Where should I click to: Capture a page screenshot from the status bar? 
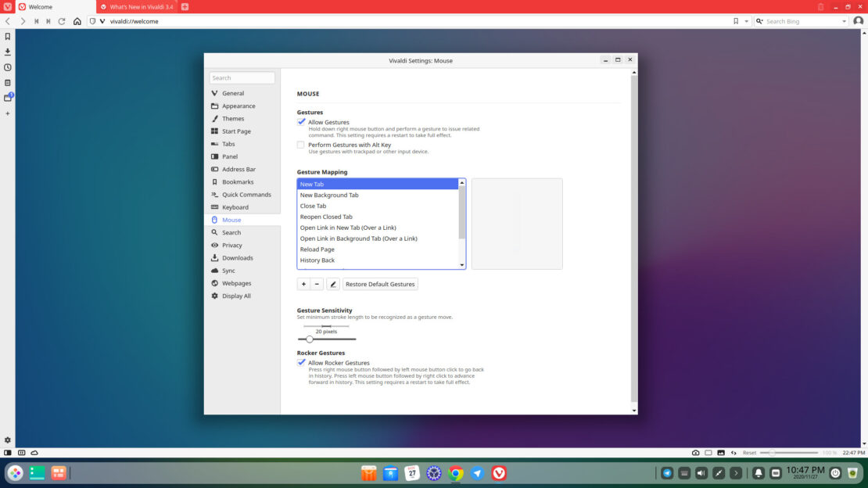[695, 452]
